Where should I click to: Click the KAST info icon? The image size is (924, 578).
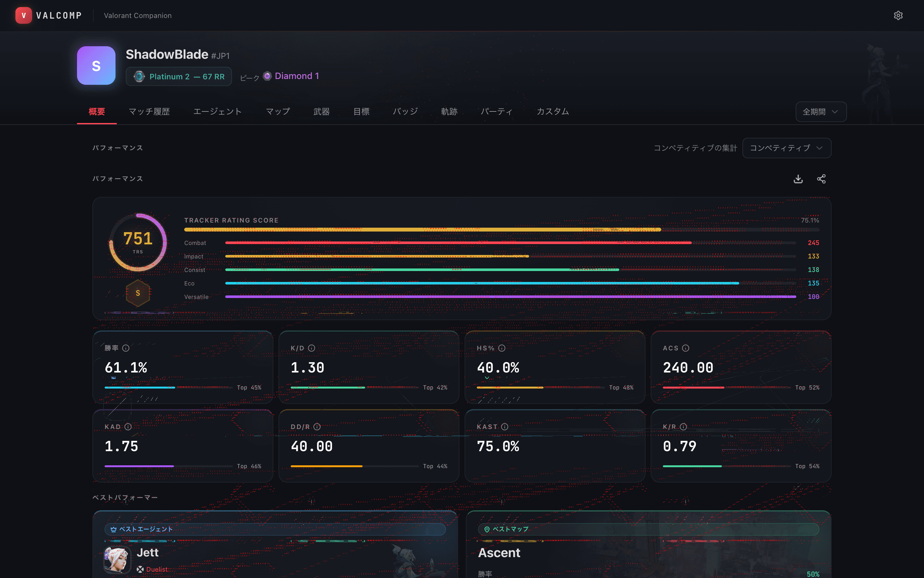[505, 427]
